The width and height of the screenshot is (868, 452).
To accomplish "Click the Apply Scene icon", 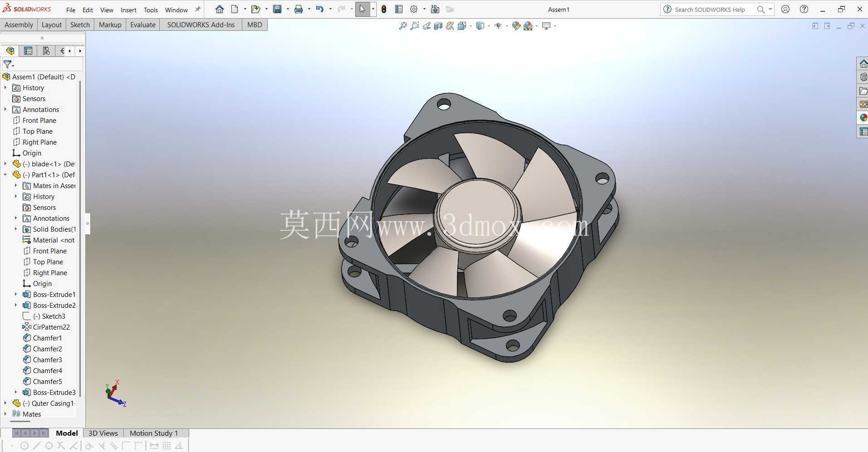I will tap(528, 26).
